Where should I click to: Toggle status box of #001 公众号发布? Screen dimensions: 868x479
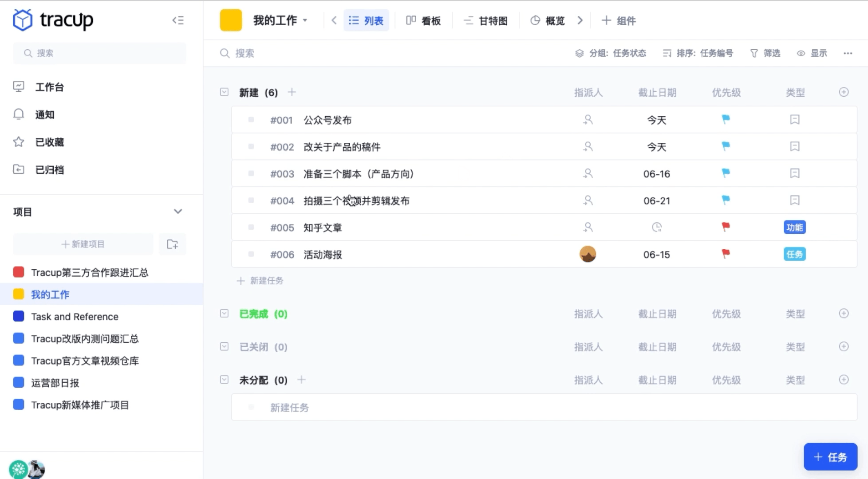coord(251,119)
